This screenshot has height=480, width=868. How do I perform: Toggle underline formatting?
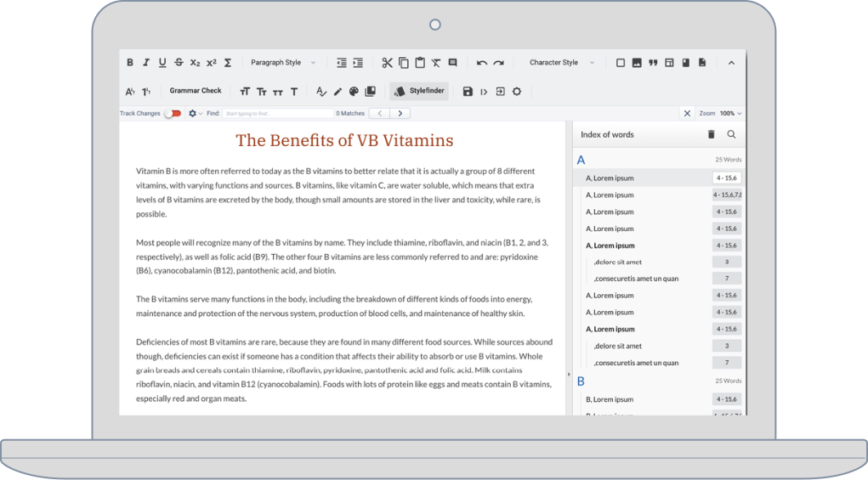162,63
